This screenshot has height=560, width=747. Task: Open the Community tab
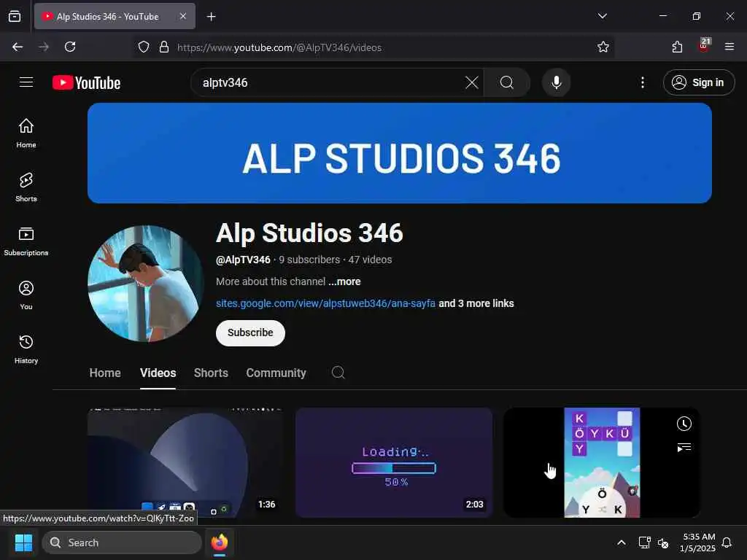276,373
